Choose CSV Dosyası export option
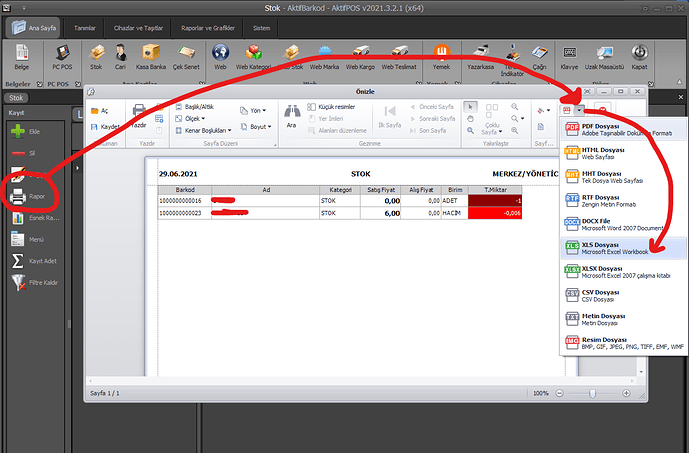Screen dimensions: 689x453 coord(624,296)
